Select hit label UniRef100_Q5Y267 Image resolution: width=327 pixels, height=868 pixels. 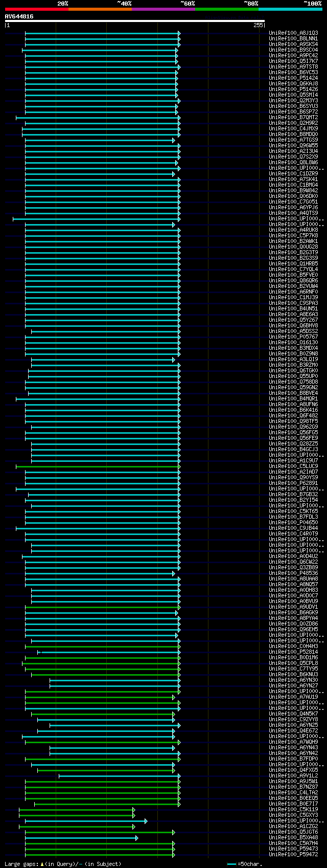(293, 320)
